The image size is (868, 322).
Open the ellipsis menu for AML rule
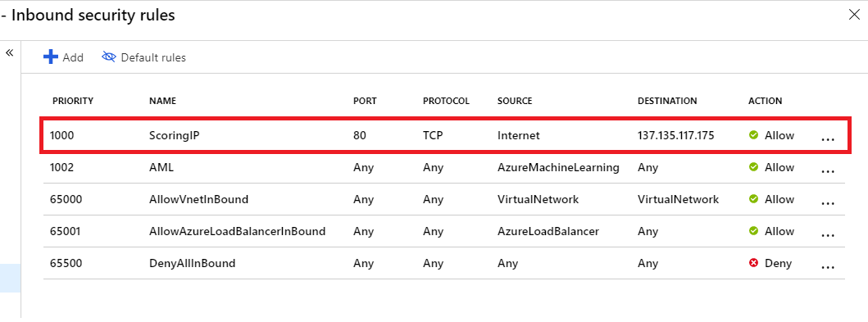pos(828,171)
